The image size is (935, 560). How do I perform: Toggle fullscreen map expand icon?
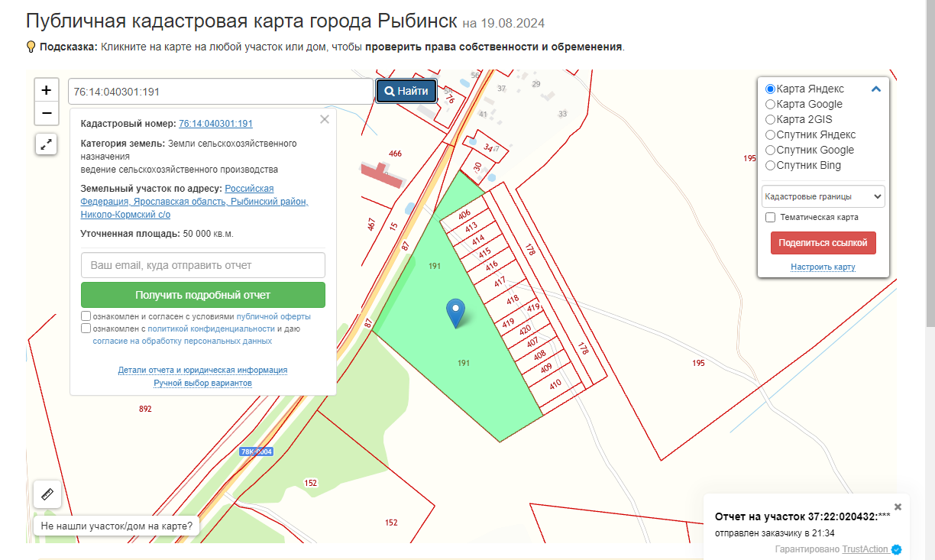(x=47, y=143)
